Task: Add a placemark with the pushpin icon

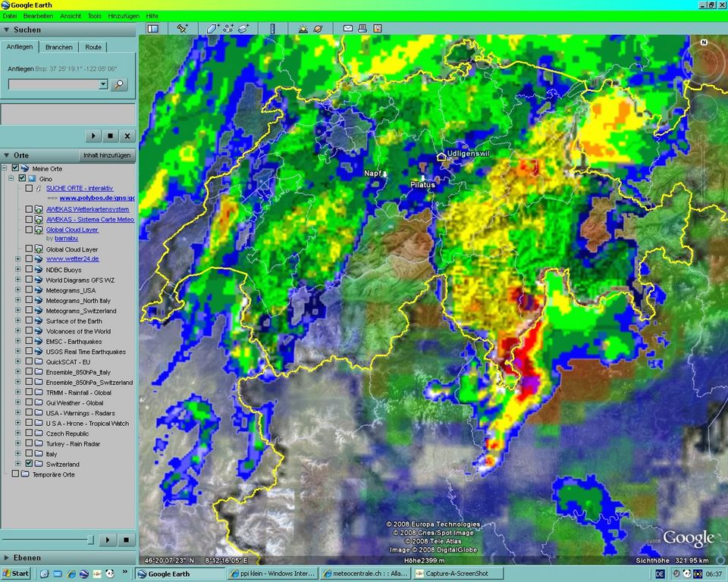Action: [183, 29]
